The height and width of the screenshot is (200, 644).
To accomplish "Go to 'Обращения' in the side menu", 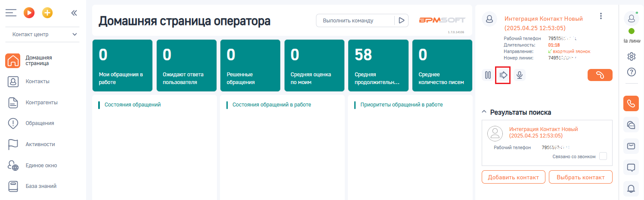I will pyautogui.click(x=40, y=123).
